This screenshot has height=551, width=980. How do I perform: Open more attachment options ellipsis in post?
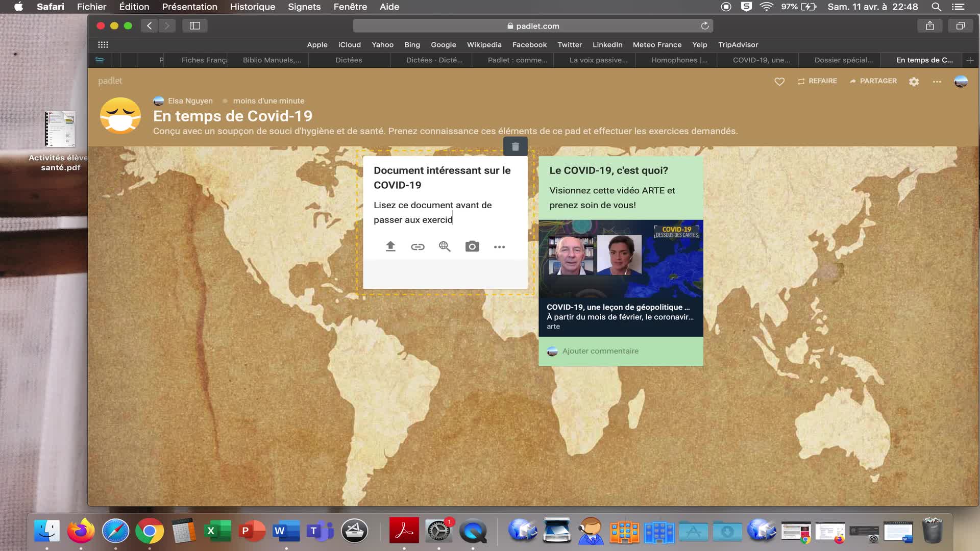tap(499, 247)
